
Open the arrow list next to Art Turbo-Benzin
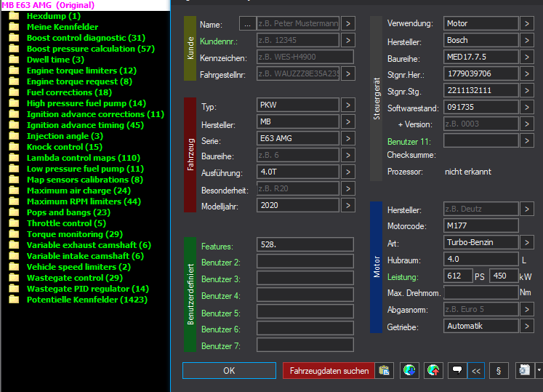point(527,242)
